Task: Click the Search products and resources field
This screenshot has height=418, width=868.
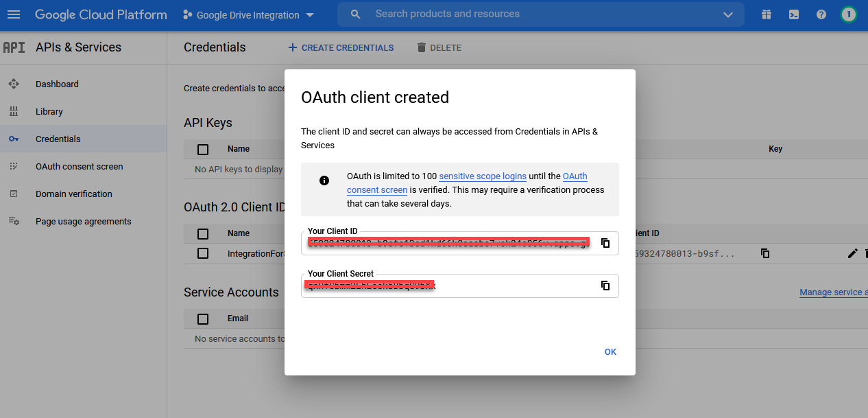Action: coord(535,14)
